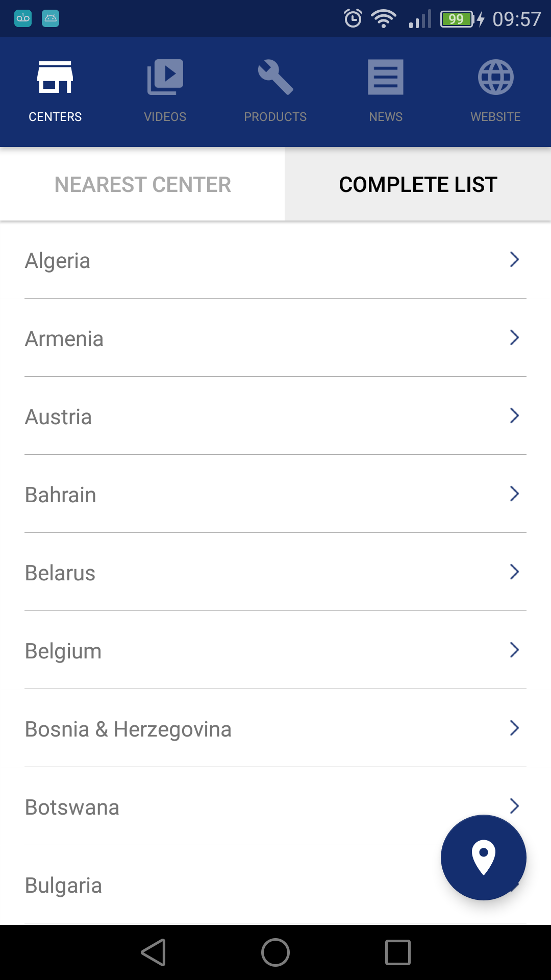
Task: Expand the Algeria chevron arrow
Action: 514,259
